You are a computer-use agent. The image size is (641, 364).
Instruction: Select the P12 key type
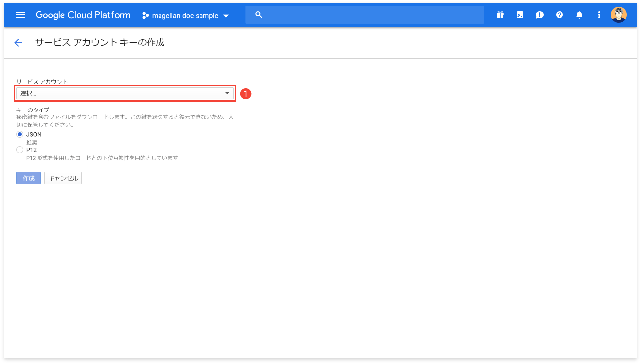[20, 150]
